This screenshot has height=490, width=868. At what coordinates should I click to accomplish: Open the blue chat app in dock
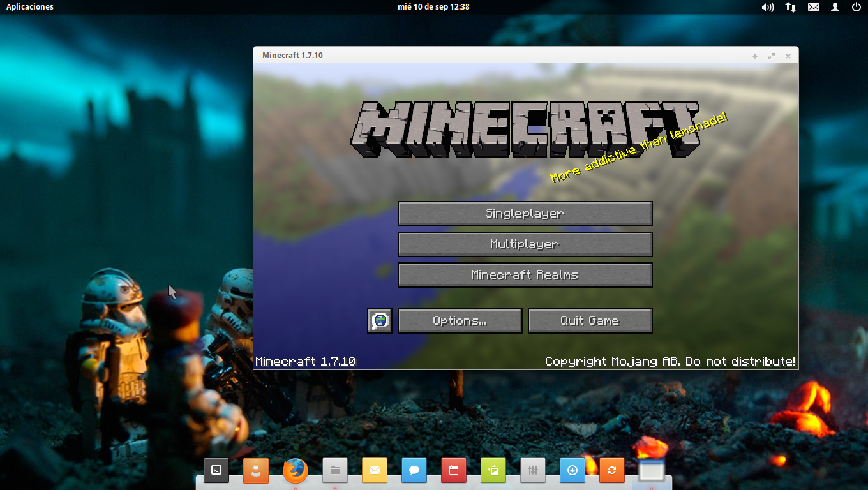pyautogui.click(x=414, y=471)
